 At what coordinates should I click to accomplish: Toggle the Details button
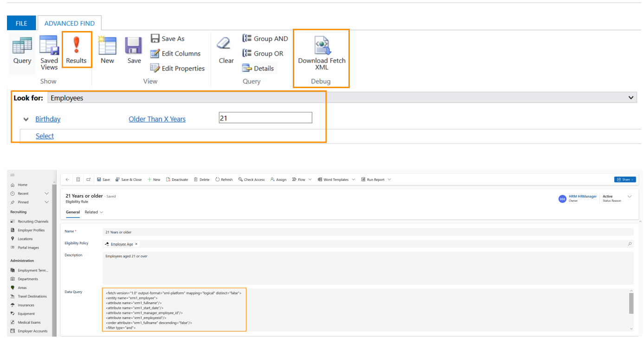pos(258,69)
